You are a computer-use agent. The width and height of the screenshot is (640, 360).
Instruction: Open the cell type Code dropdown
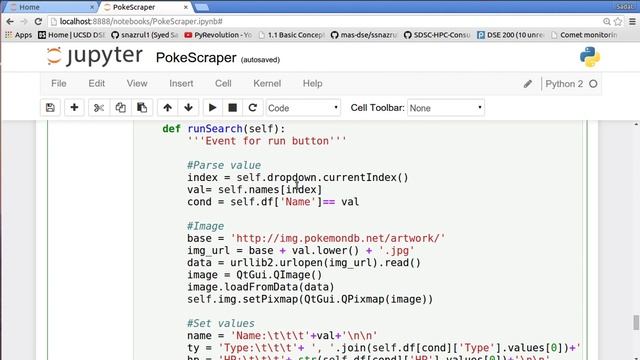pyautogui.click(x=303, y=108)
